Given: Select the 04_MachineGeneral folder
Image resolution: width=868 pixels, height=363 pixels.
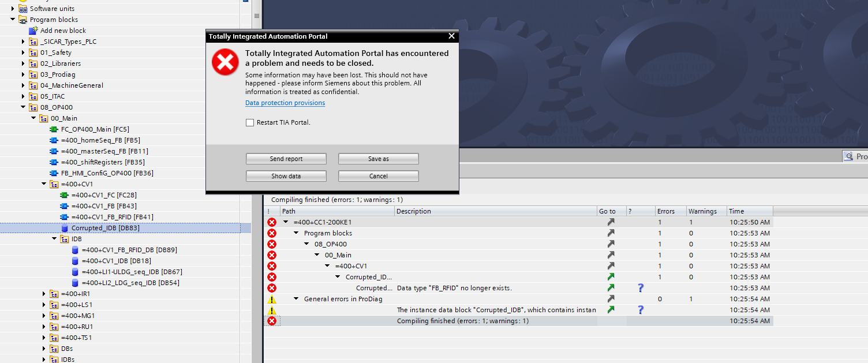Looking at the screenshot, I should coord(72,85).
